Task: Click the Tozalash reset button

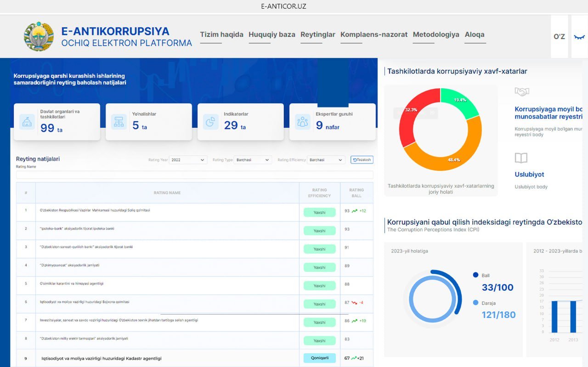Action: click(x=362, y=160)
